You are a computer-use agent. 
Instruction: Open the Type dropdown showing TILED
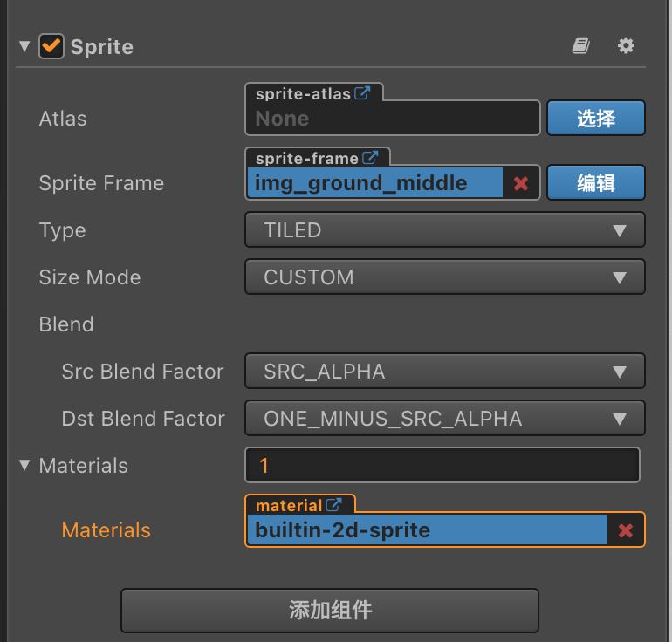pyautogui.click(x=444, y=230)
